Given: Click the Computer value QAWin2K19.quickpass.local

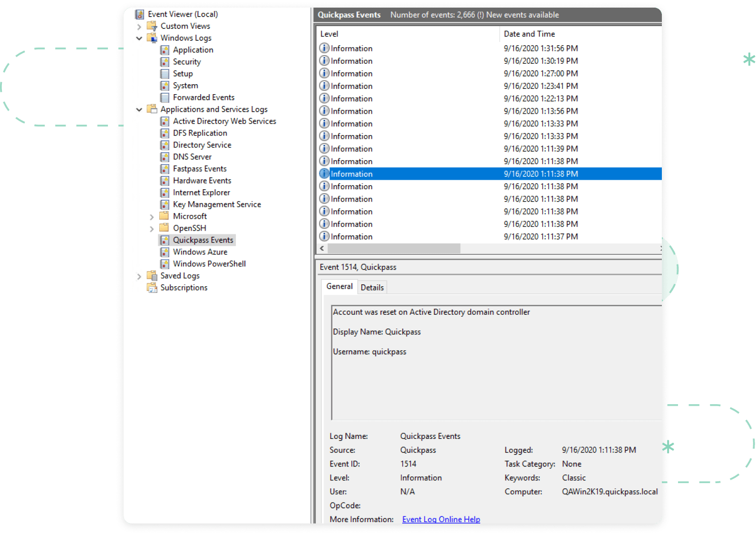Looking at the screenshot, I should pos(610,492).
